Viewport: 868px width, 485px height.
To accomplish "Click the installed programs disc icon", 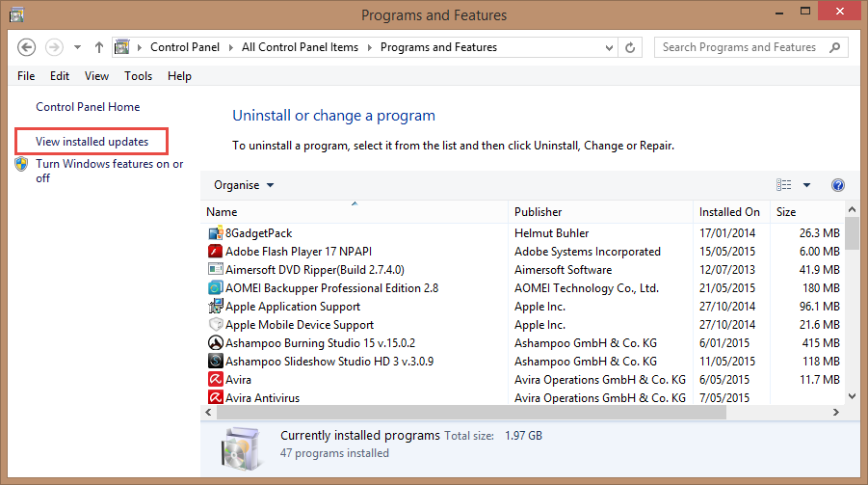I will [x=240, y=449].
